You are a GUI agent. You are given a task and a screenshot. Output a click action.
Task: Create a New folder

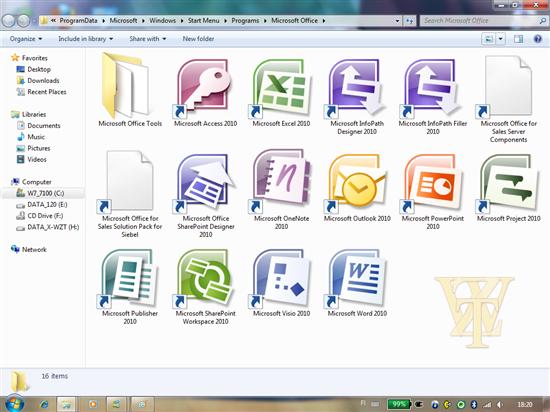pos(198,39)
